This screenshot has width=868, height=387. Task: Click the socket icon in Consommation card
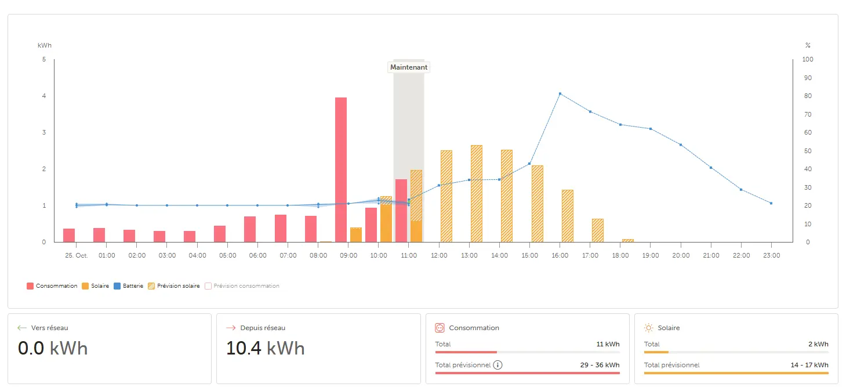[440, 328]
